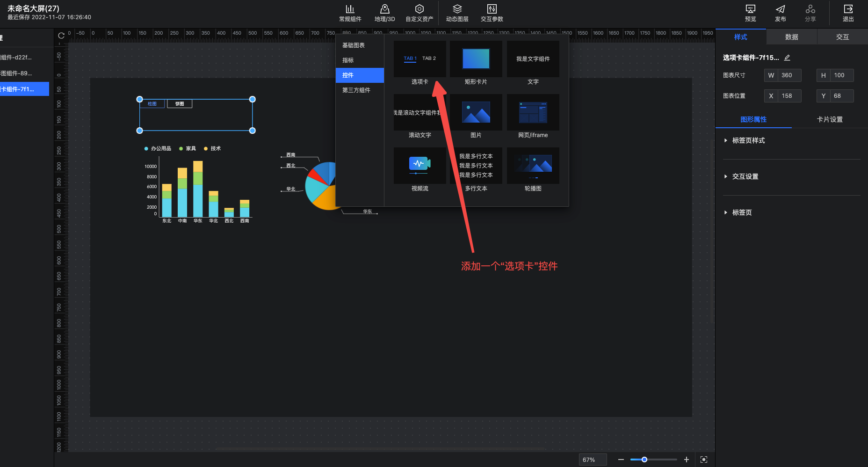This screenshot has height=467, width=868.
Task: Click the 发布 publish icon
Action: pyautogui.click(x=780, y=9)
